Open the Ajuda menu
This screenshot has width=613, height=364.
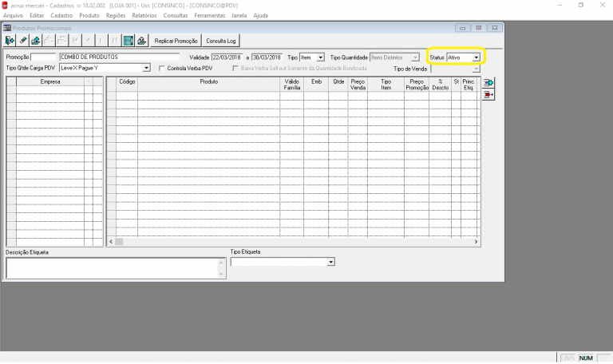(260, 16)
